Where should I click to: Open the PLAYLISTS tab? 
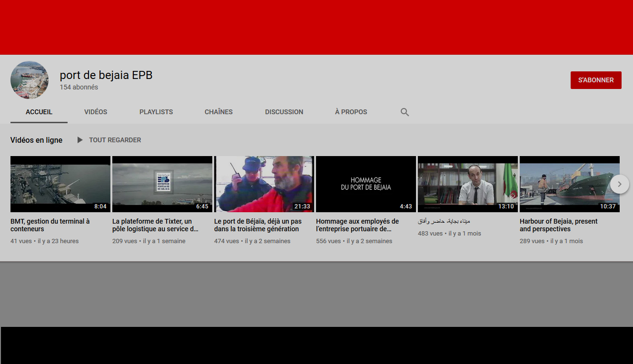click(x=156, y=112)
